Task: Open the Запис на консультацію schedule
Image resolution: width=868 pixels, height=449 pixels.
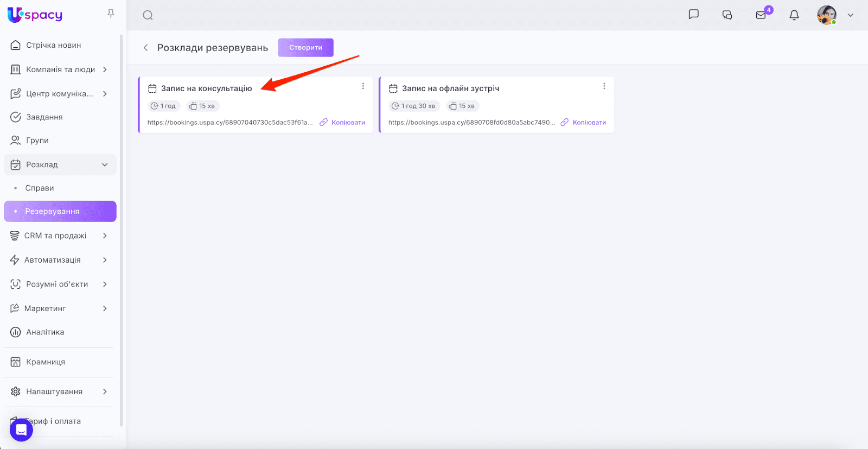Action: point(207,88)
